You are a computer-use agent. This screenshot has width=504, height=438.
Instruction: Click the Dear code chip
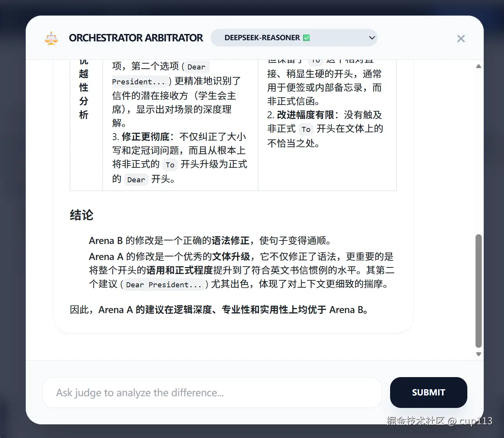click(136, 179)
